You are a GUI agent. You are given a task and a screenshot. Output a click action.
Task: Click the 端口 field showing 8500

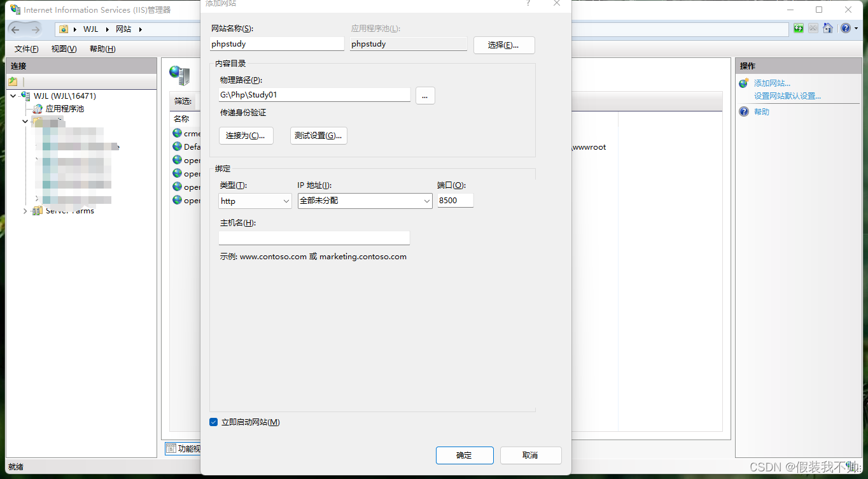click(x=456, y=201)
